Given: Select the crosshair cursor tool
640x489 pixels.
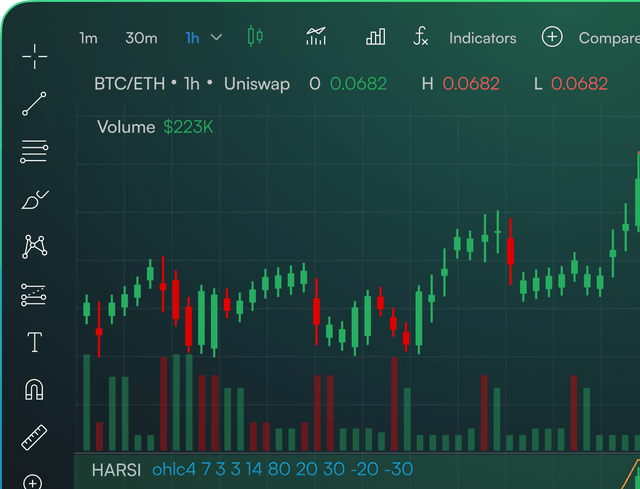Looking at the screenshot, I should [x=35, y=56].
